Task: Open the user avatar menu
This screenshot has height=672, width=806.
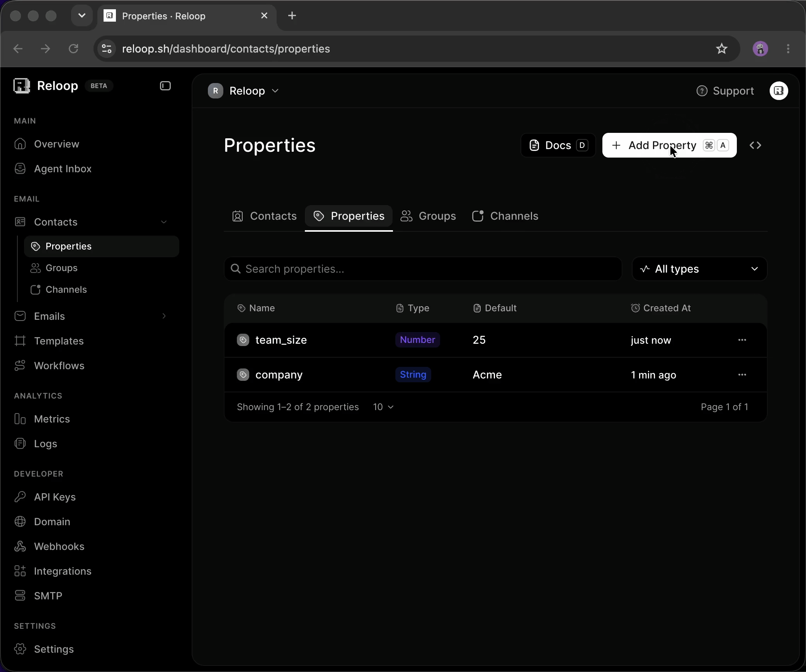Action: [779, 91]
